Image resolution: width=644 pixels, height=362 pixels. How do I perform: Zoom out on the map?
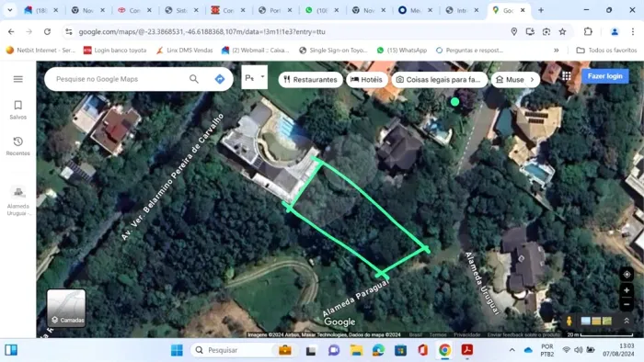click(627, 304)
